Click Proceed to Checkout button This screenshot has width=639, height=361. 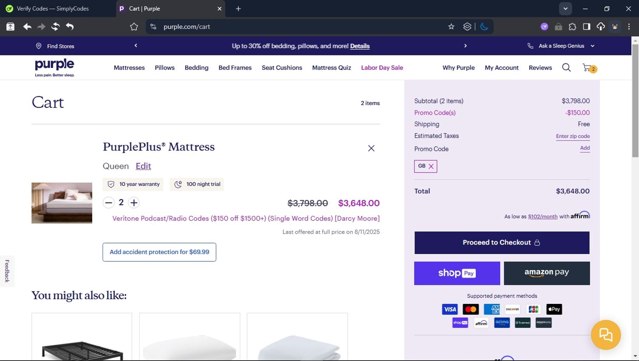(x=502, y=242)
